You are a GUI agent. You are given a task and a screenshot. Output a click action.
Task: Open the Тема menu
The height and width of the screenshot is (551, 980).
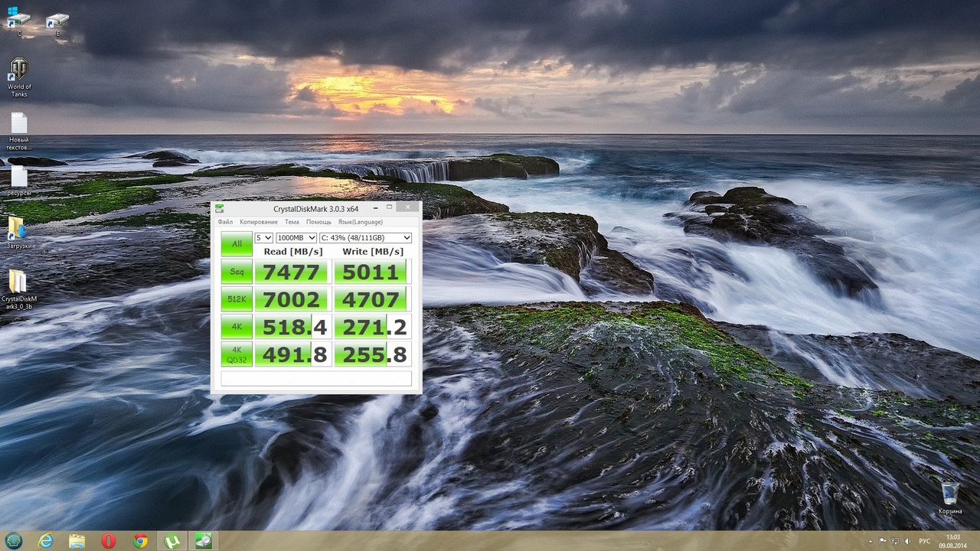coord(292,222)
